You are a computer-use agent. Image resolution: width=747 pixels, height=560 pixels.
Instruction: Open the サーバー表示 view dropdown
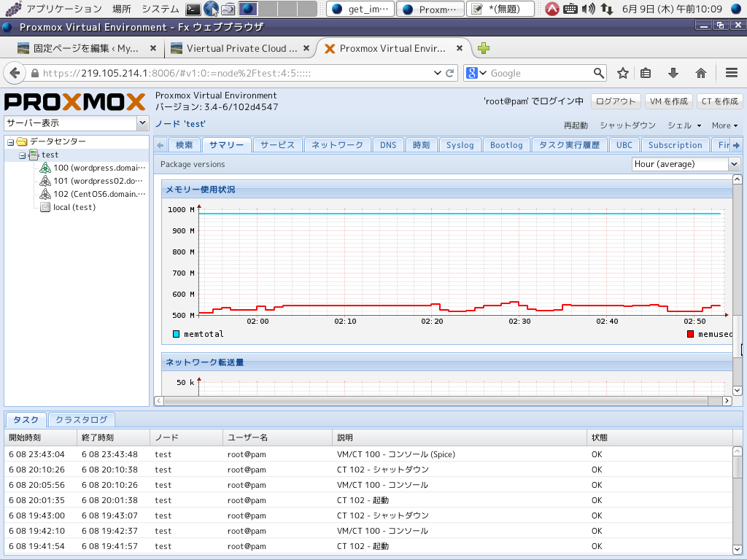[x=142, y=123]
